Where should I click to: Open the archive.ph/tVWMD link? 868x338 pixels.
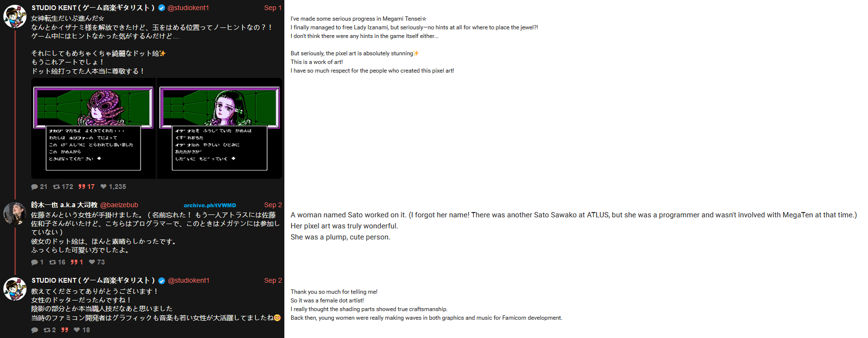coord(210,205)
